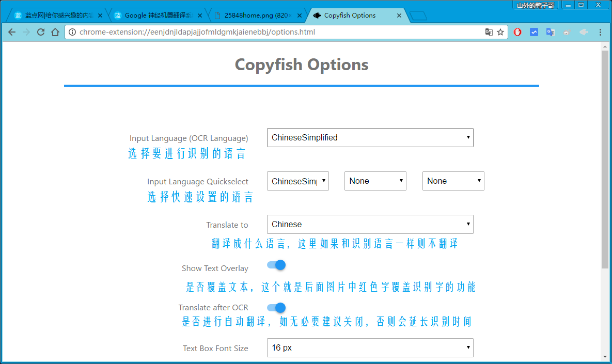Turn off Translate after OCR switch

coord(276,308)
